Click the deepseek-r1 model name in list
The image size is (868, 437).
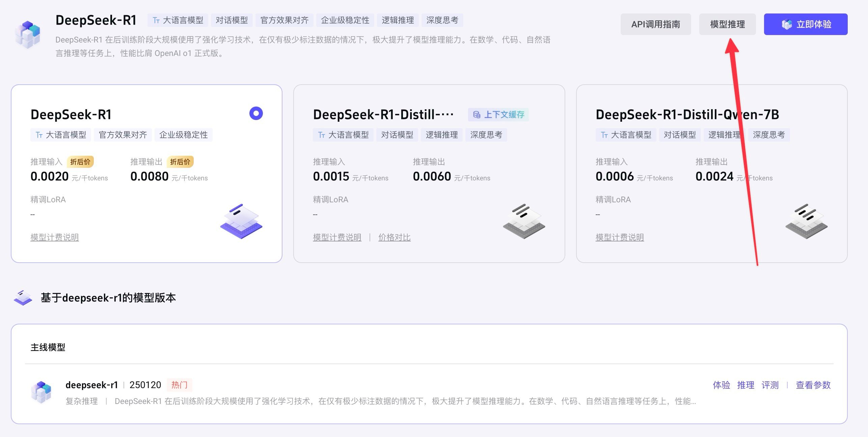click(92, 385)
